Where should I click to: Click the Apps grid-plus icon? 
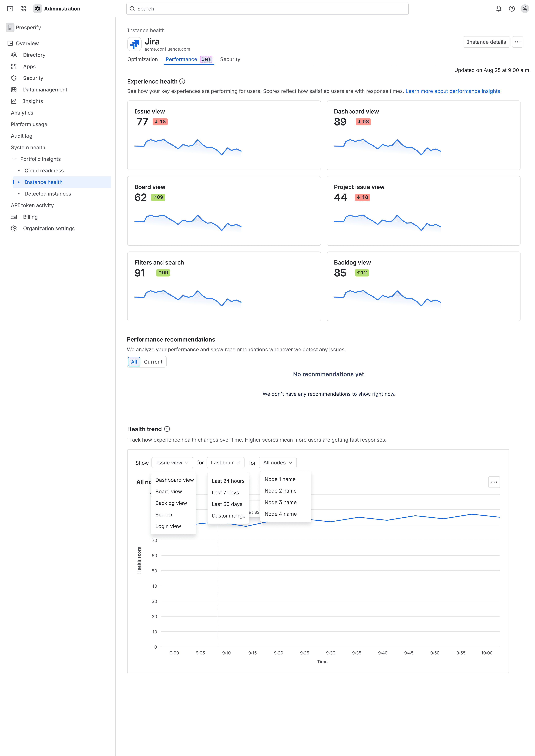click(x=14, y=67)
